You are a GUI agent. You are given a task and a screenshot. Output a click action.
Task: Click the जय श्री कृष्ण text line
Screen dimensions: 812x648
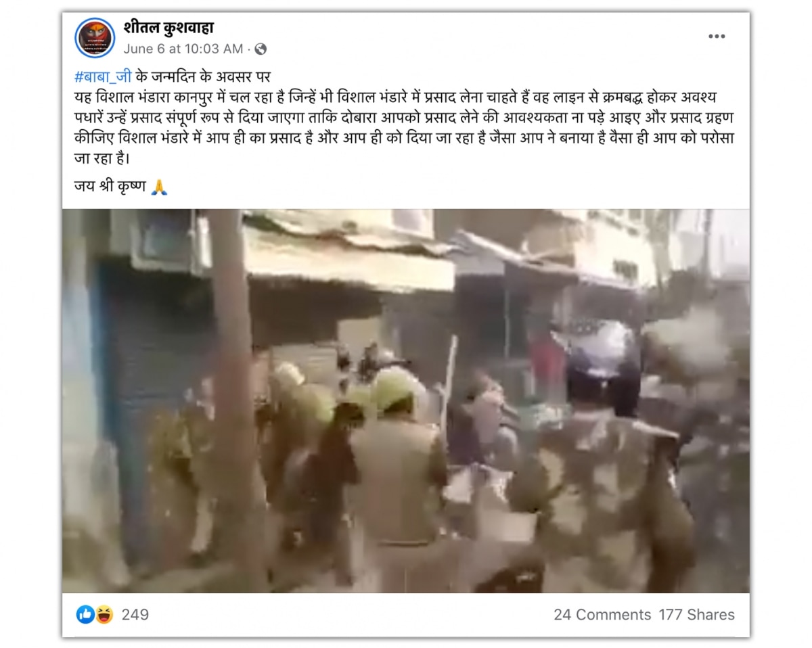click(110, 186)
